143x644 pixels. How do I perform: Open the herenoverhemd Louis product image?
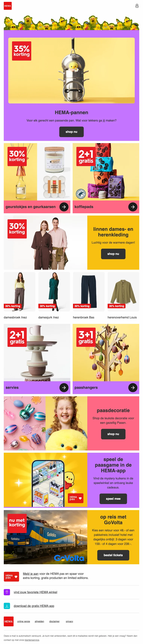pos(123,292)
